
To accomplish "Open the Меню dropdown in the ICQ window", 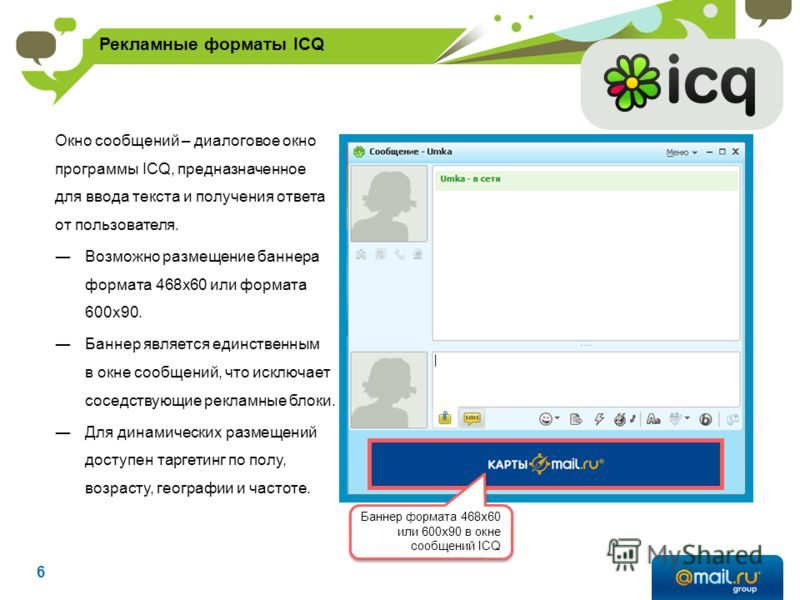I will (x=682, y=153).
